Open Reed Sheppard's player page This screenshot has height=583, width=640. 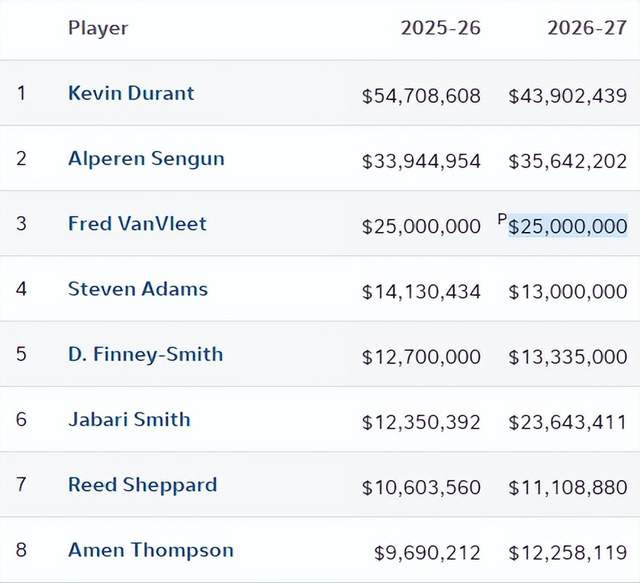click(x=142, y=485)
